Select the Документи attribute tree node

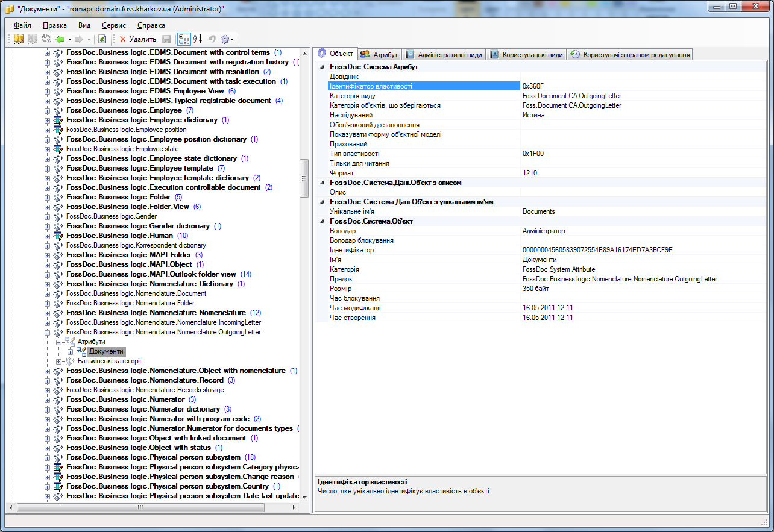click(106, 351)
